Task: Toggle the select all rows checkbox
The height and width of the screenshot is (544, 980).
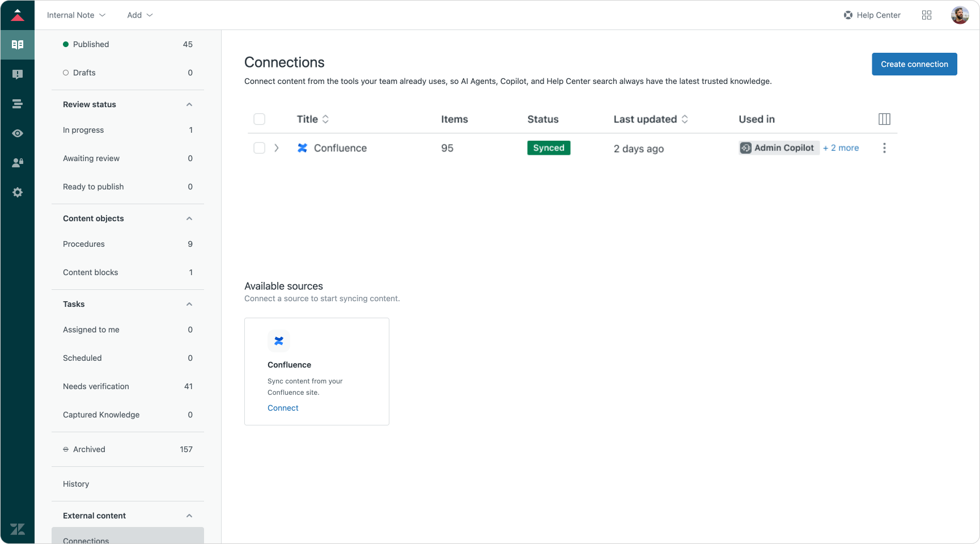Action: tap(260, 119)
